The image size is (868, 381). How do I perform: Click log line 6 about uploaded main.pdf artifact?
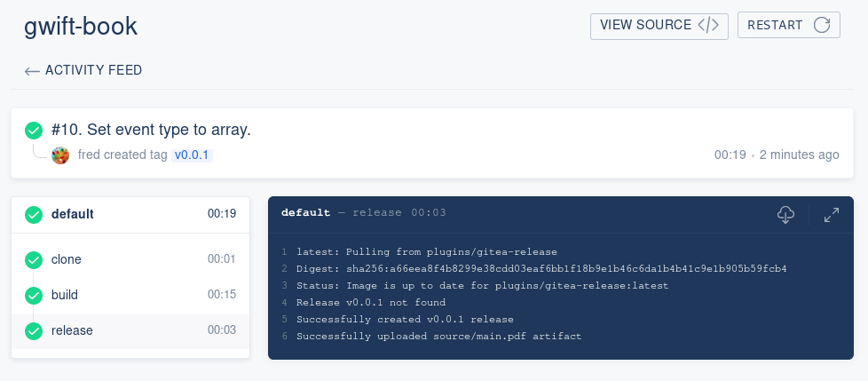click(x=439, y=336)
